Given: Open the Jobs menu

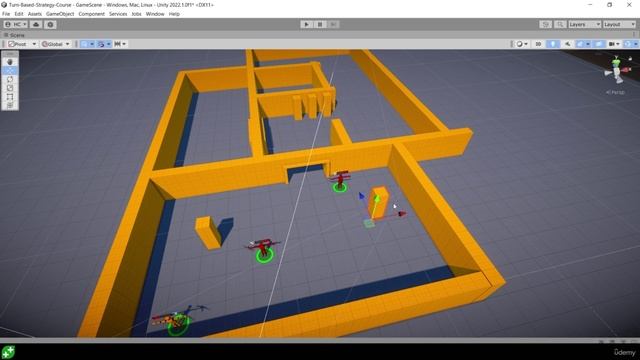Looking at the screenshot, I should pyautogui.click(x=136, y=14).
